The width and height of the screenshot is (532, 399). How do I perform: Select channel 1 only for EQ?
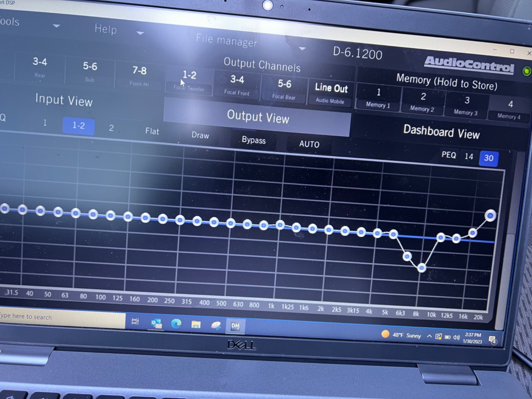45,122
